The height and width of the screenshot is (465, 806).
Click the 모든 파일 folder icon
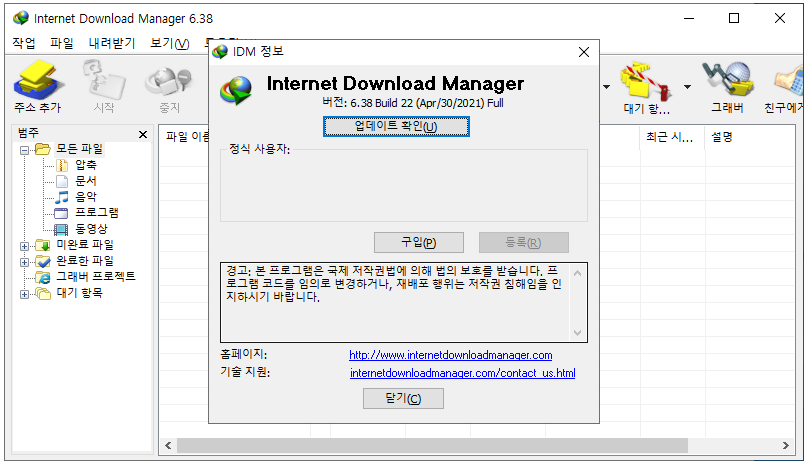[x=43, y=150]
